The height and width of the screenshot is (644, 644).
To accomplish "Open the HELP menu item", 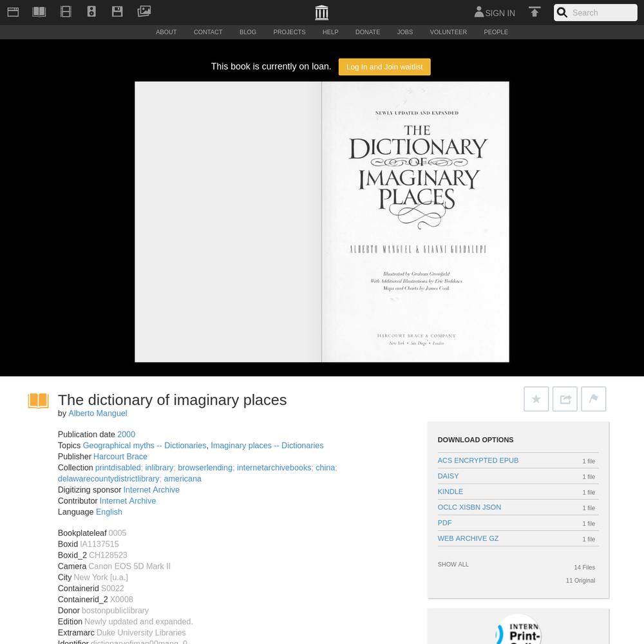I will click(x=330, y=32).
